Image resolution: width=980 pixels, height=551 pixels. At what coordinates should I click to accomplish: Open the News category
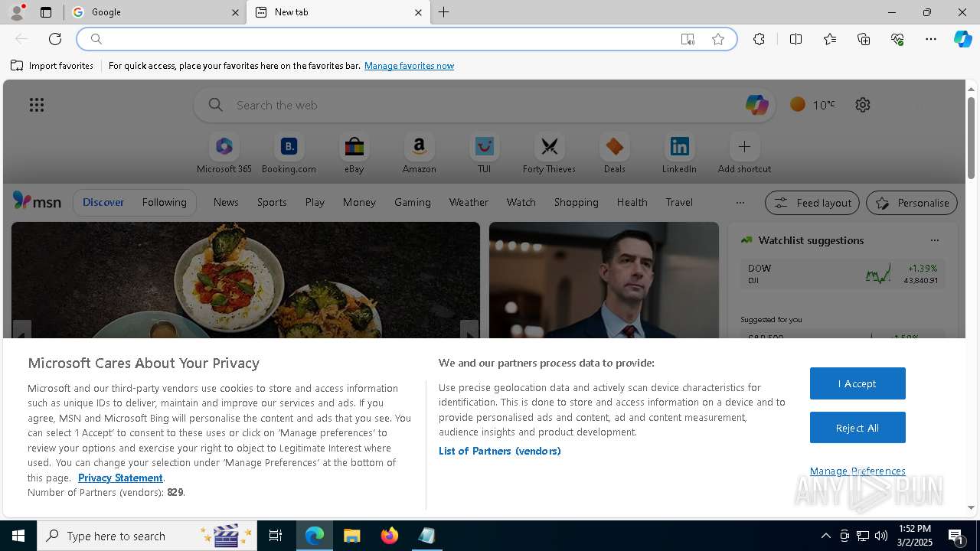(226, 202)
